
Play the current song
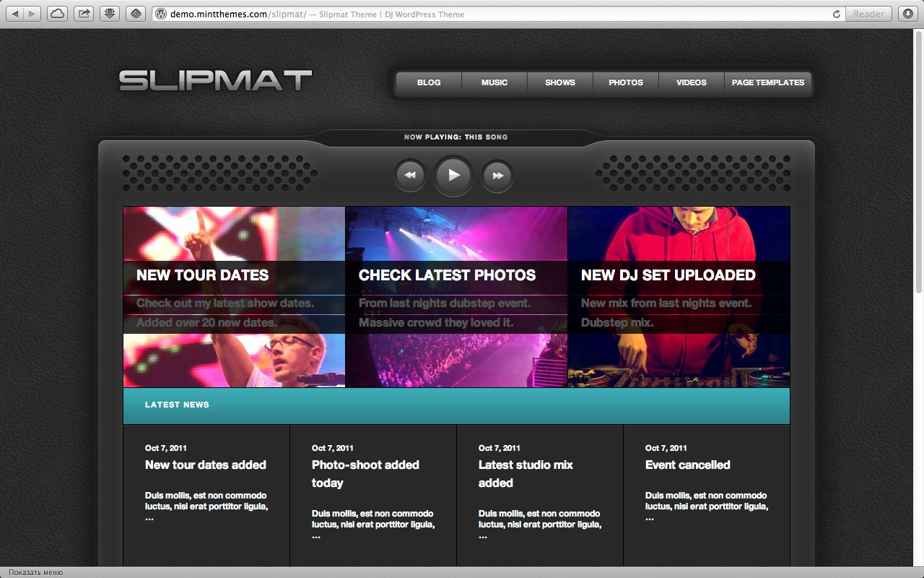(x=453, y=176)
